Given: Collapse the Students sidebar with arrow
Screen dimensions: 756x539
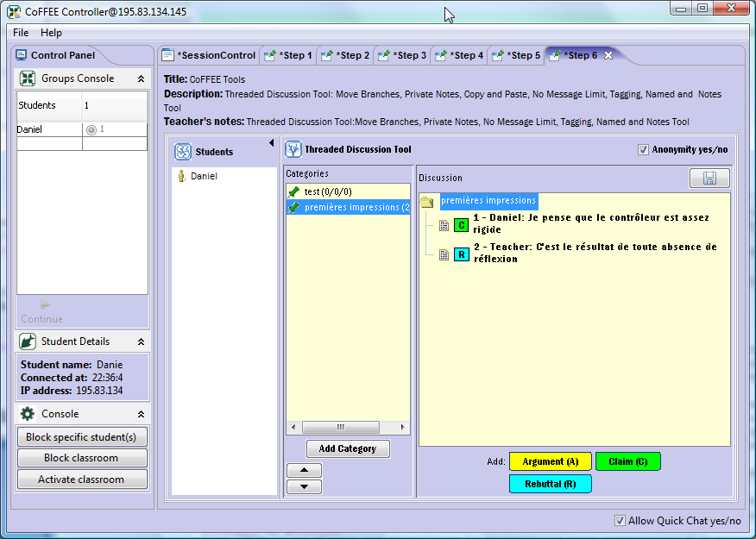Looking at the screenshot, I should [x=272, y=142].
